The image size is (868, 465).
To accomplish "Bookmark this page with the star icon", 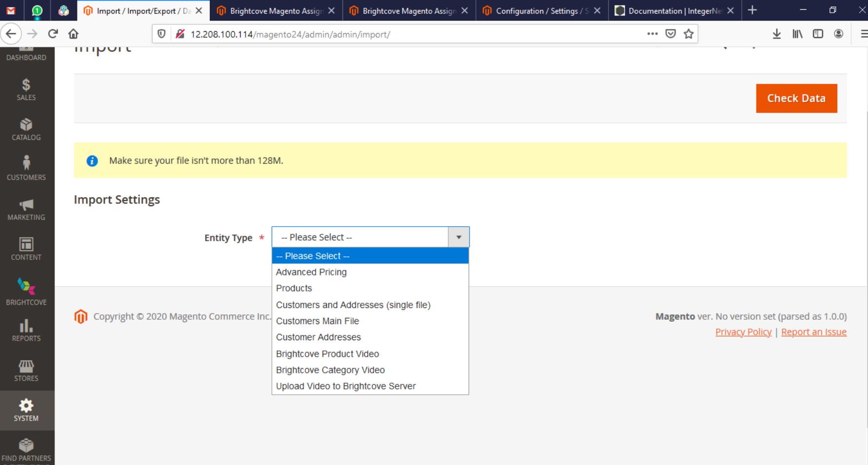I will pos(689,34).
